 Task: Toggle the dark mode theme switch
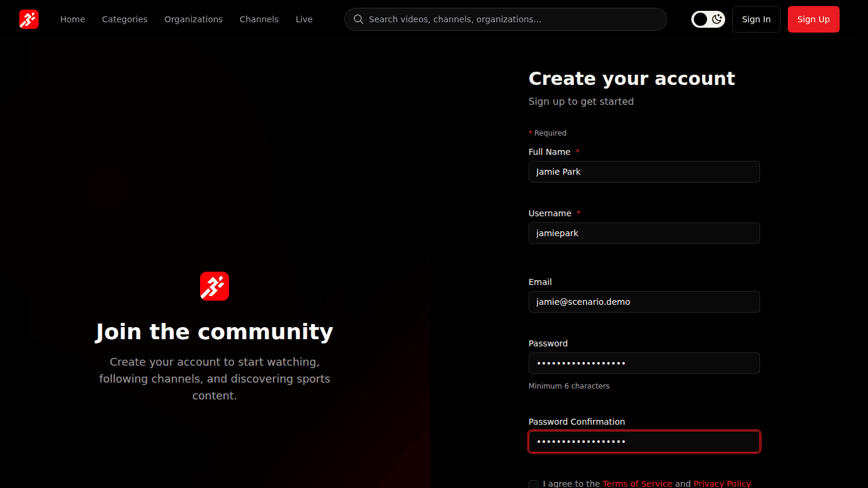click(x=708, y=19)
